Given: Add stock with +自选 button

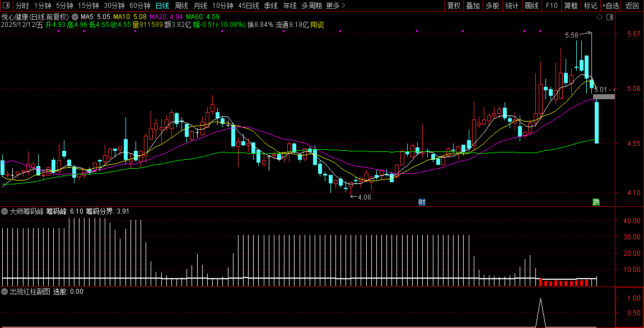Looking at the screenshot, I should coord(610,6).
